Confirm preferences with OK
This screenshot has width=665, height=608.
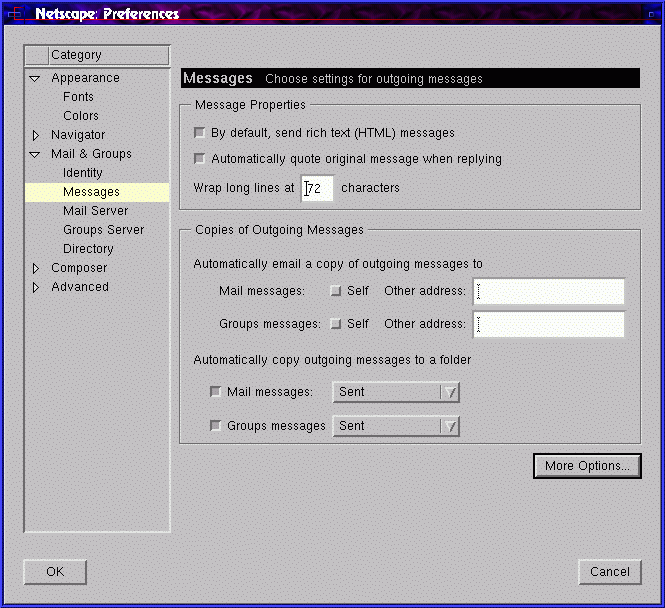click(x=55, y=572)
